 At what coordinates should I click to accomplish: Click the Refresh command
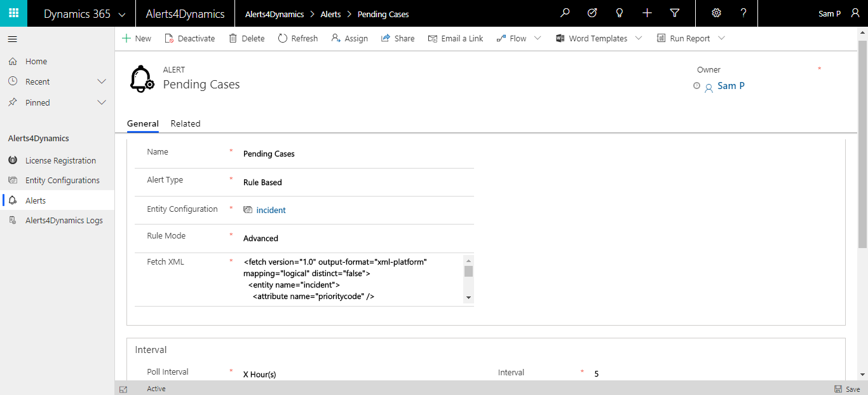tap(298, 38)
